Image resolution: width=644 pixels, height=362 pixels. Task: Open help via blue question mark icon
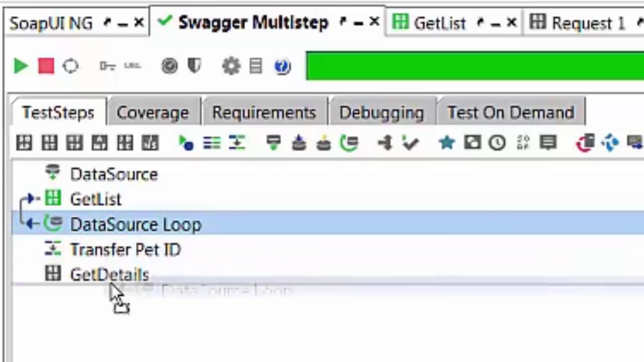click(x=282, y=66)
